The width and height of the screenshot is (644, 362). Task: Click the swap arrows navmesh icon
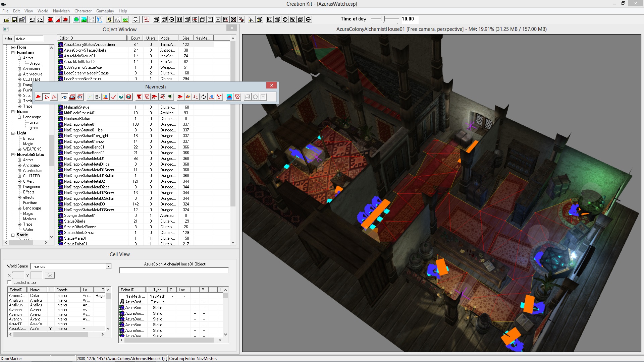point(196,97)
